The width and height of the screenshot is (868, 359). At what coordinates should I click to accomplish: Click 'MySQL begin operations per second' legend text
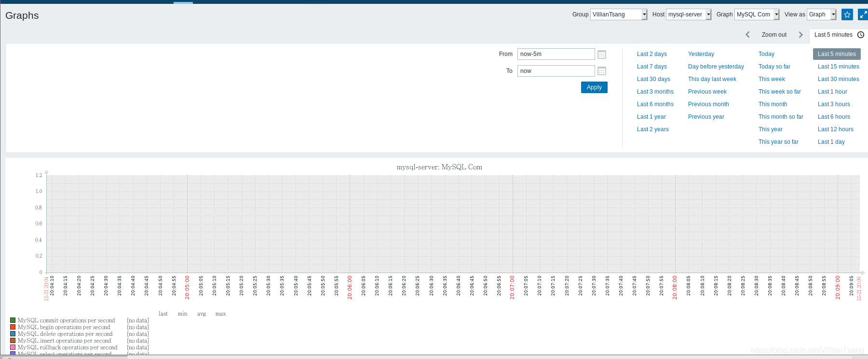coord(64,327)
